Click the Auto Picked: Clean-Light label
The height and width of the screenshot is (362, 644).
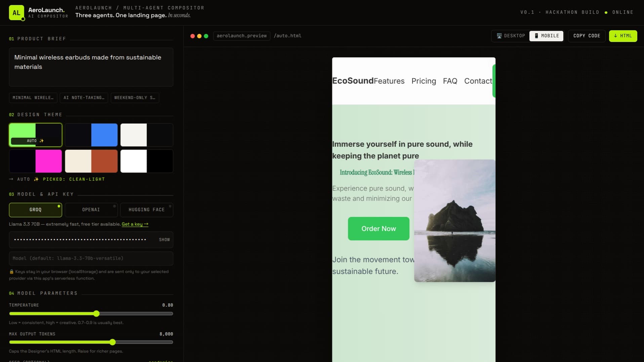tap(57, 179)
